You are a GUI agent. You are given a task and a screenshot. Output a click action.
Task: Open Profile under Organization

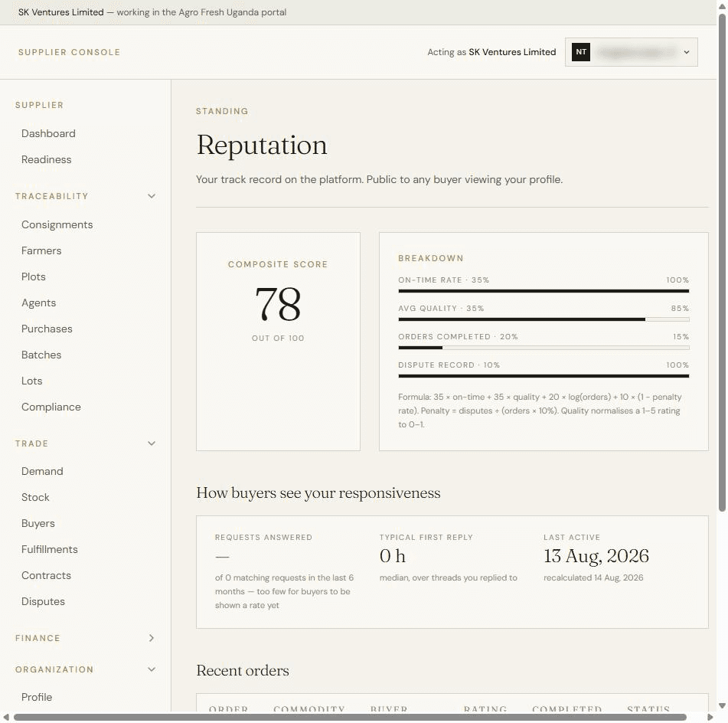pyautogui.click(x=37, y=697)
